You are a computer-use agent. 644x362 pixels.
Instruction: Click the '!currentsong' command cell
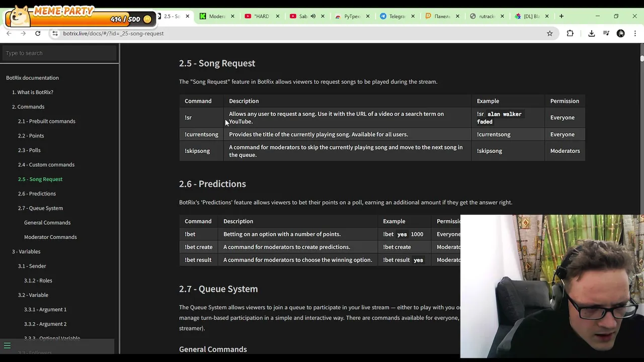pyautogui.click(x=201, y=135)
